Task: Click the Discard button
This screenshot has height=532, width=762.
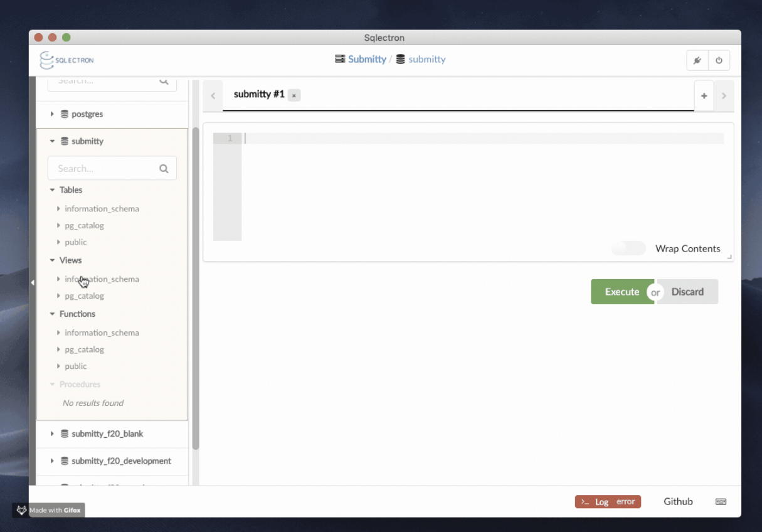Action: (687, 292)
